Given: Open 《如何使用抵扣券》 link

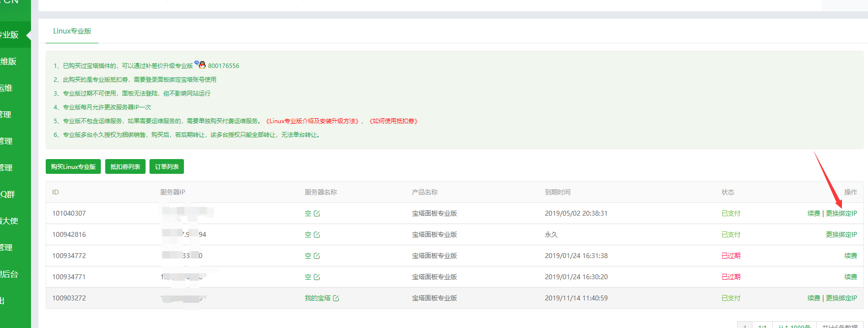Looking at the screenshot, I should click(x=393, y=121).
